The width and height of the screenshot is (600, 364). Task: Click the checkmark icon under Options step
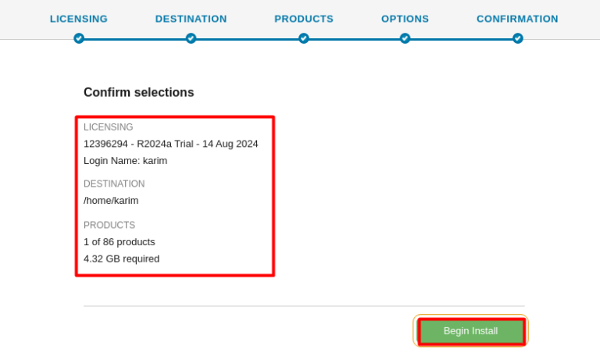(405, 38)
